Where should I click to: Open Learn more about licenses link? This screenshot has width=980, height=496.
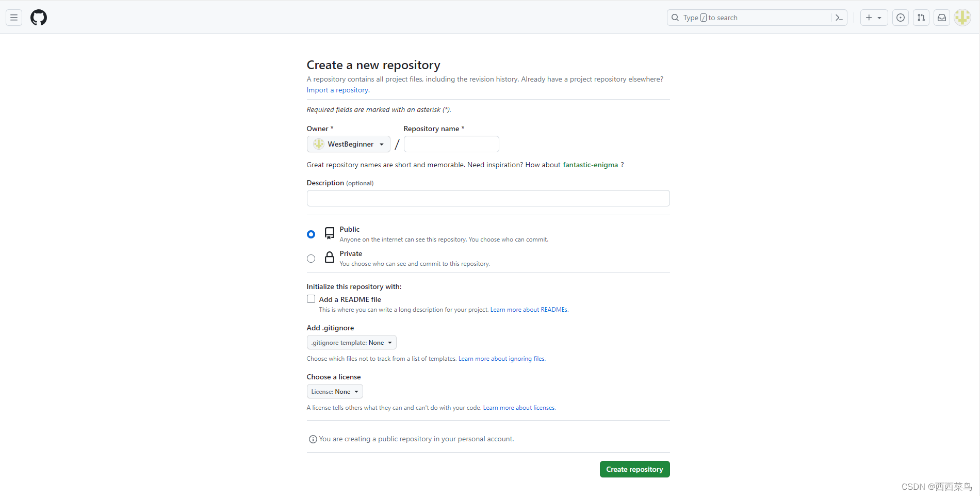[519, 408]
